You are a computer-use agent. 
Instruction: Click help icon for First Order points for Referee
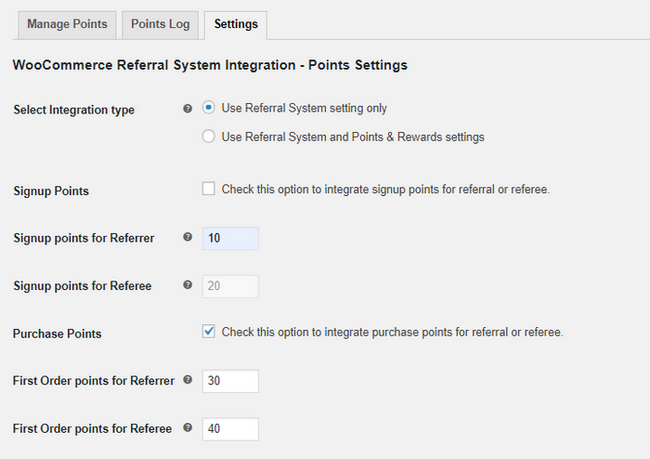coord(187,427)
